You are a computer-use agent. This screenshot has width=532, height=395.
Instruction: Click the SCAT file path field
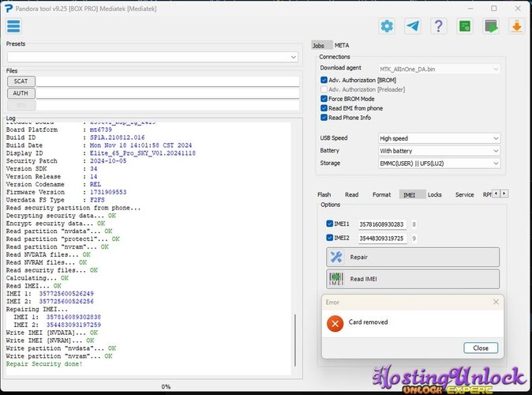167,81
